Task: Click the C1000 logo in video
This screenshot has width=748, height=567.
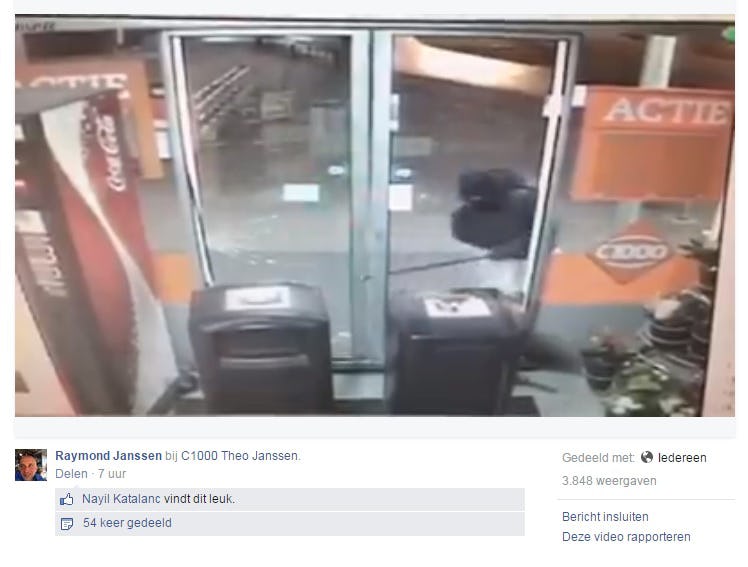Action: (x=631, y=252)
